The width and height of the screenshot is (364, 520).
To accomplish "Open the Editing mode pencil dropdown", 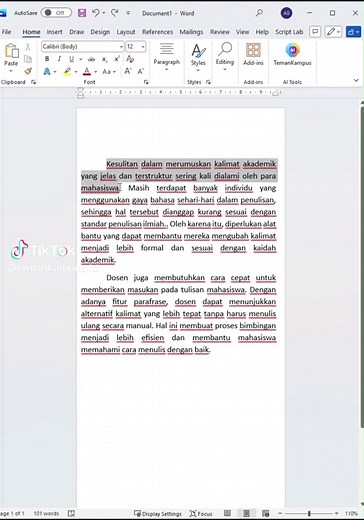I will [x=333, y=32].
